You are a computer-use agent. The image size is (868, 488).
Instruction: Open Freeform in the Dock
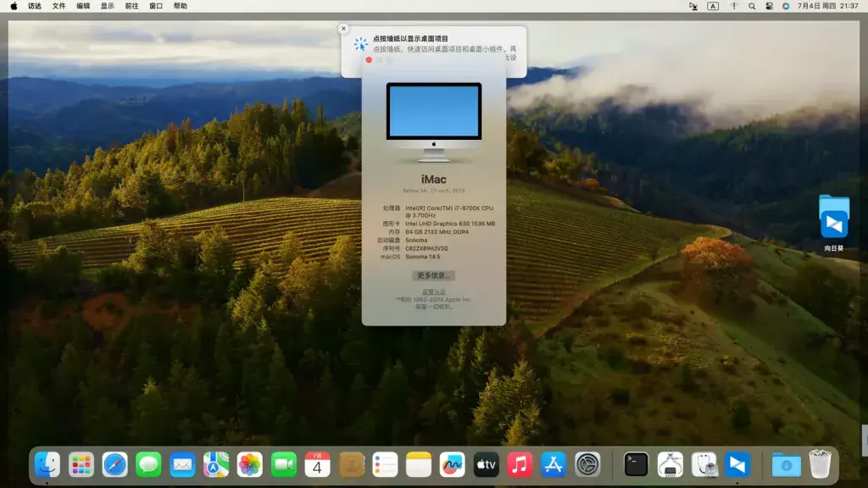[453, 464]
